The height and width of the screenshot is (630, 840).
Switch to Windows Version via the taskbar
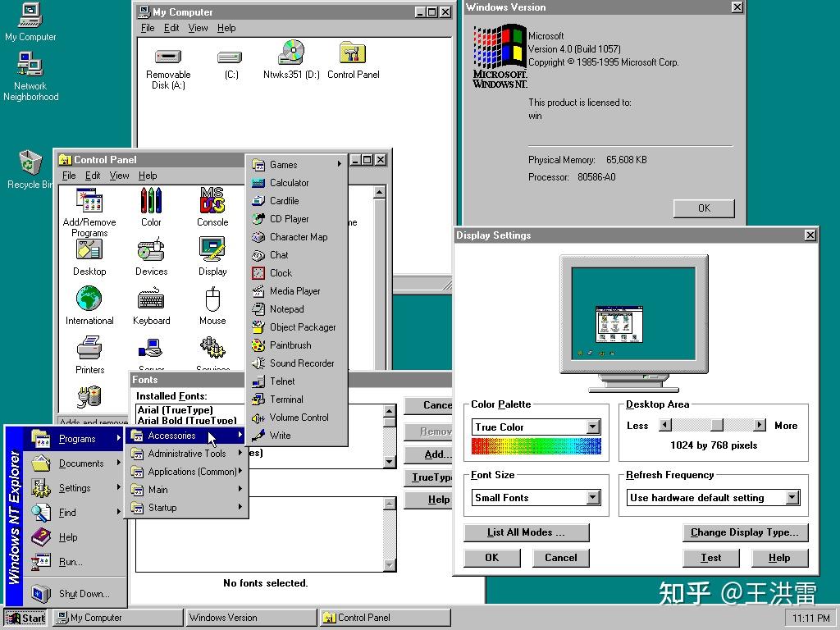pyautogui.click(x=250, y=617)
